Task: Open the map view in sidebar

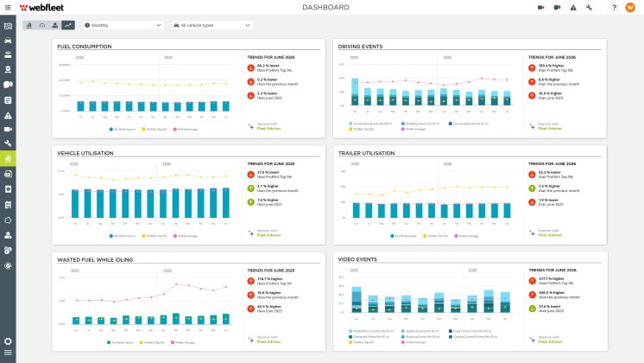Action: pyautogui.click(x=8, y=26)
